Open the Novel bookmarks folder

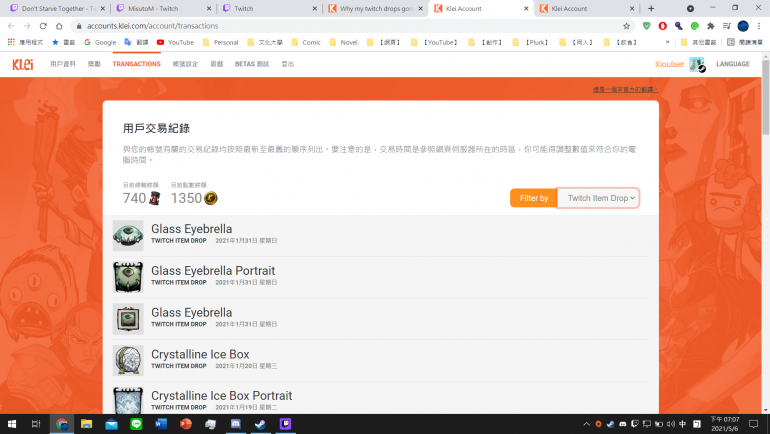pyautogui.click(x=344, y=42)
